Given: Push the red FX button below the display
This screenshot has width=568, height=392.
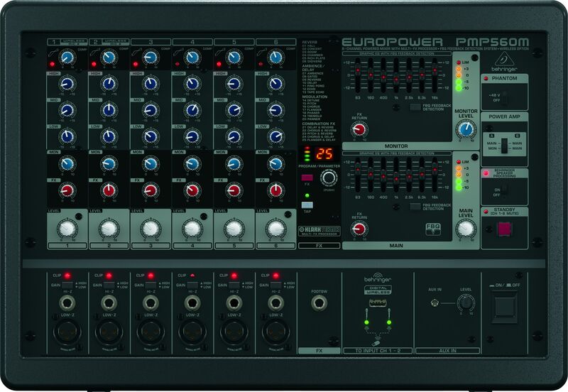Looking at the screenshot, I should [307, 178].
